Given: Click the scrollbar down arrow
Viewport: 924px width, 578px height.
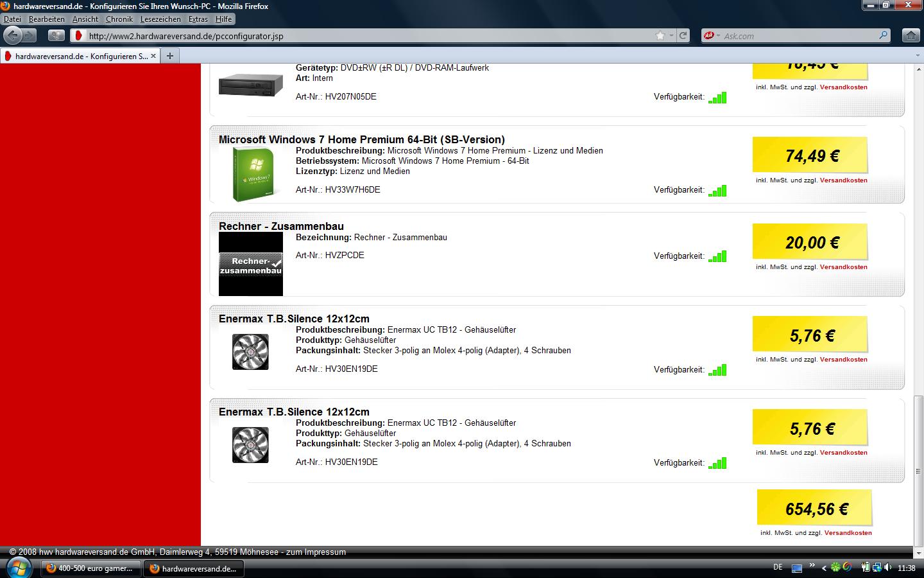Looking at the screenshot, I should point(918,552).
